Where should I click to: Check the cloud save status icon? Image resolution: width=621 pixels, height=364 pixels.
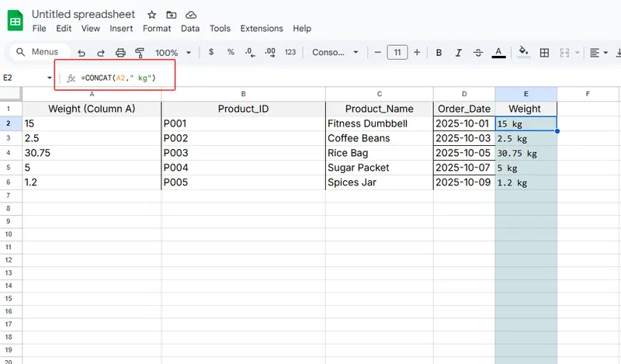click(x=191, y=15)
